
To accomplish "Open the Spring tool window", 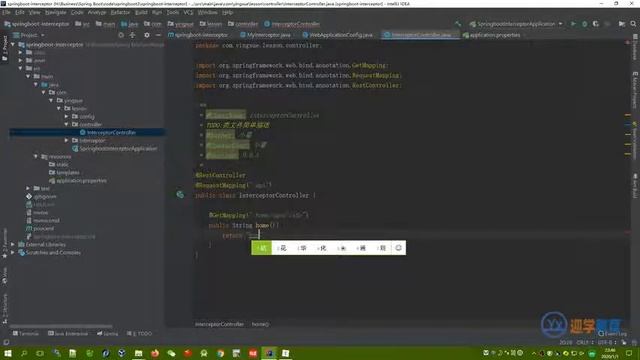I will 107,333.
